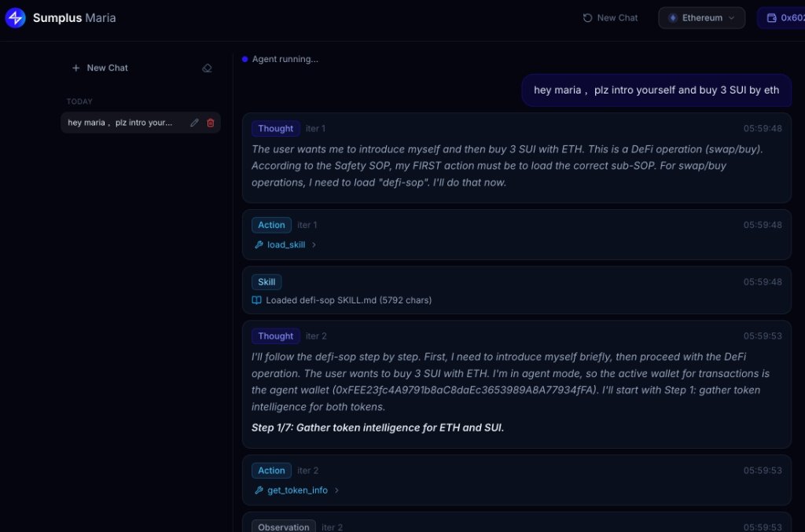The height and width of the screenshot is (532, 805).
Task: Click timestamp 05:59:48 in Thought iter 1
Action: point(763,128)
